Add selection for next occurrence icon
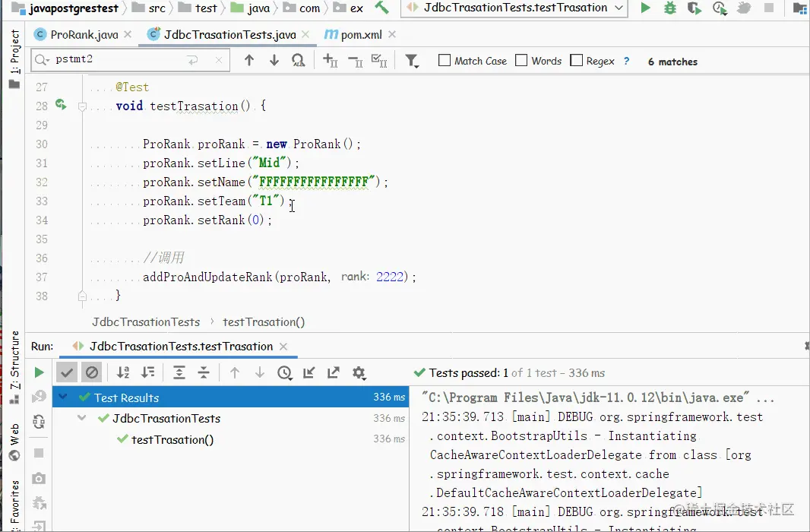Image resolution: width=810 pixels, height=532 pixels. coord(330,61)
